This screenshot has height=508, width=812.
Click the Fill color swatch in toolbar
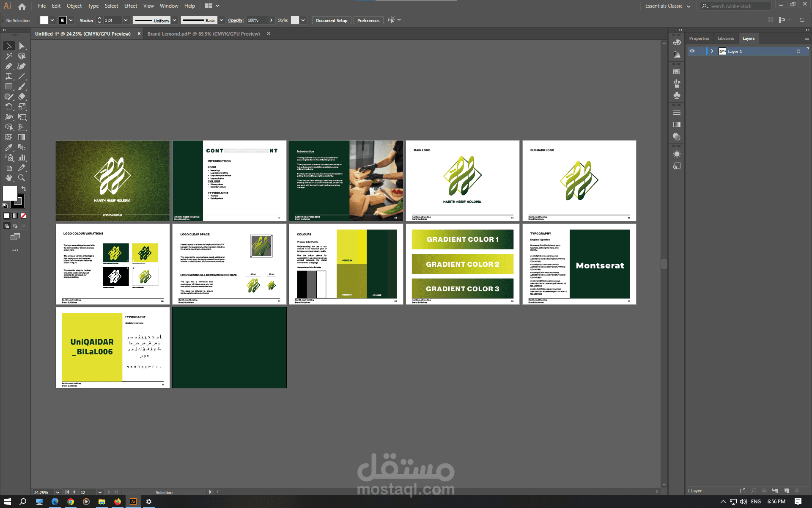(10, 193)
